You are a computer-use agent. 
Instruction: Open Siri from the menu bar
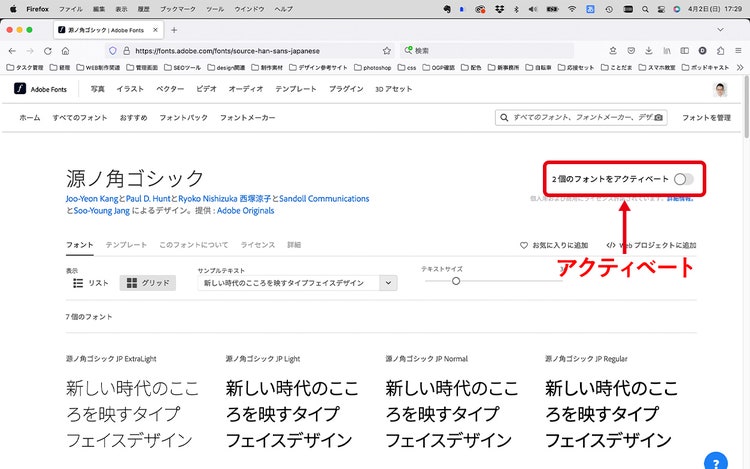click(x=676, y=9)
